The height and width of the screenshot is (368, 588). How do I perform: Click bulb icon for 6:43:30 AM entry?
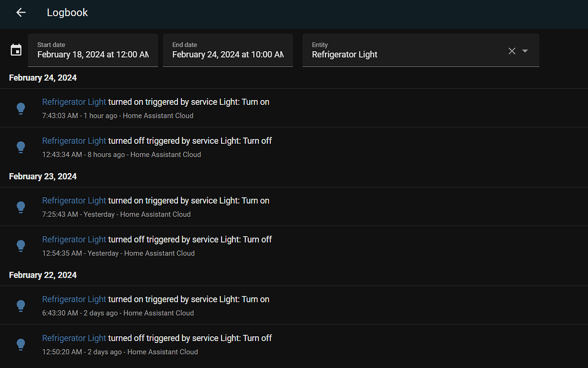[21, 305]
